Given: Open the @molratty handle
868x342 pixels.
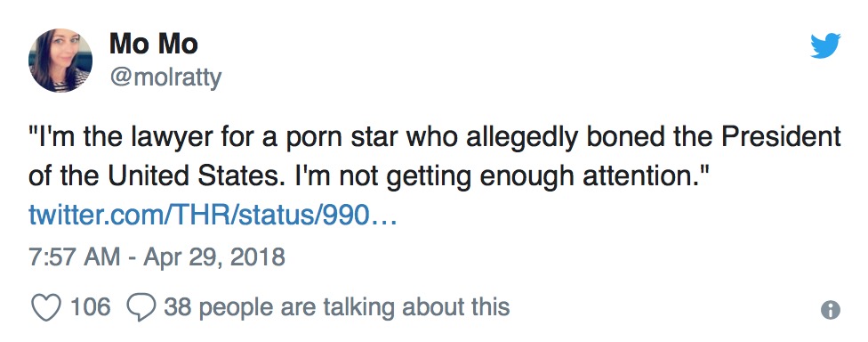Looking at the screenshot, I should (165, 78).
